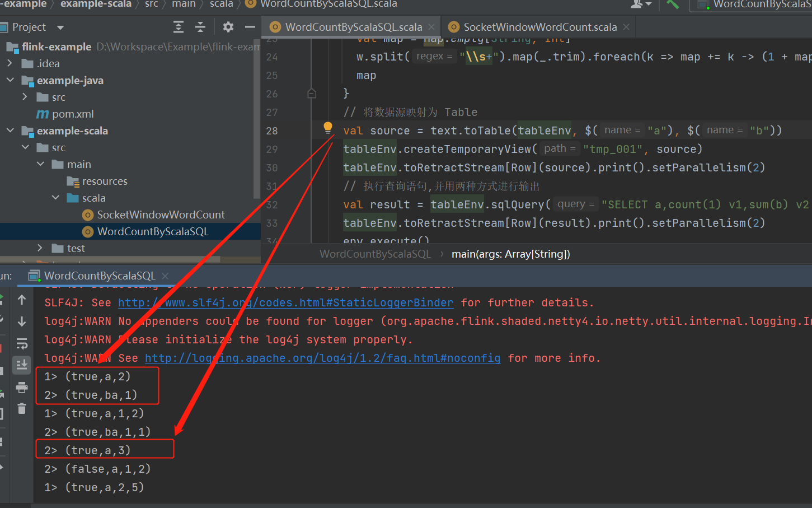812x508 pixels.
Task: Click line number 28 in gutter
Action: tap(272, 131)
